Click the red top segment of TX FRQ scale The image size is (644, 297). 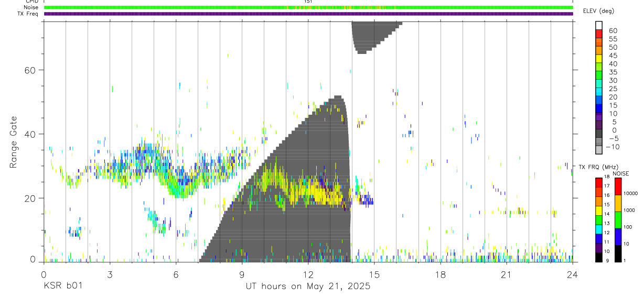(599, 182)
